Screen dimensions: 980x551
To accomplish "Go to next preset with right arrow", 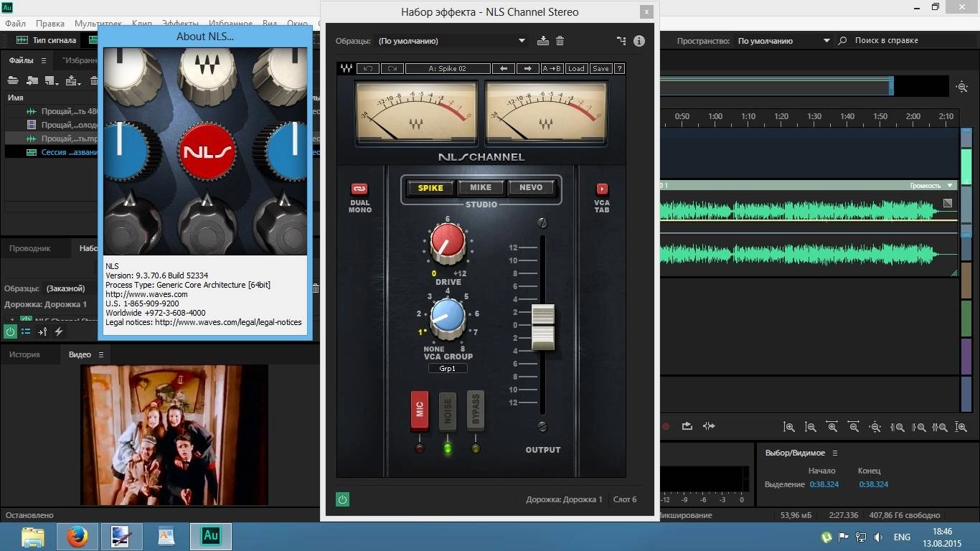I will [x=528, y=69].
